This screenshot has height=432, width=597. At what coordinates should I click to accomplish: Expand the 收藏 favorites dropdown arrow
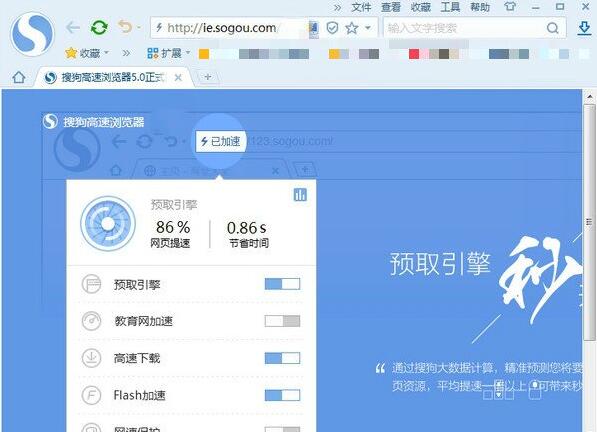click(x=107, y=53)
